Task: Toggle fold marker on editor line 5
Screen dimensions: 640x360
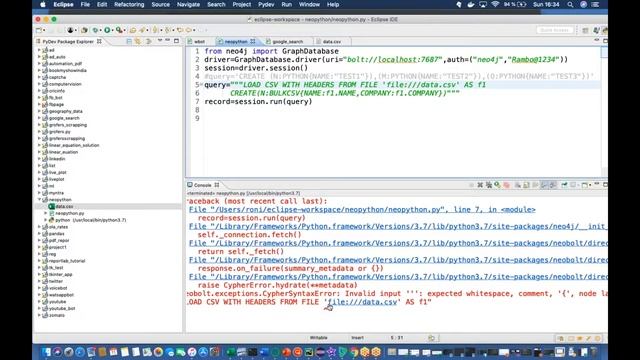Action: tap(201, 84)
